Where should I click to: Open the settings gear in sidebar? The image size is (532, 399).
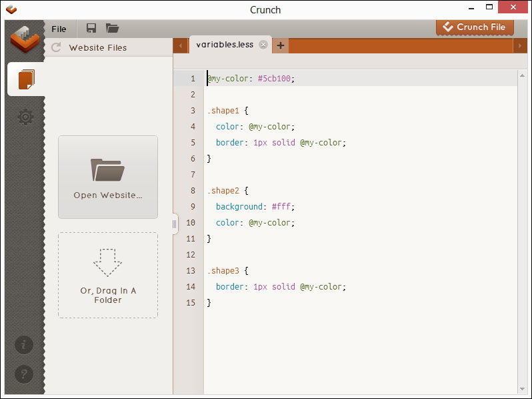tap(25, 117)
